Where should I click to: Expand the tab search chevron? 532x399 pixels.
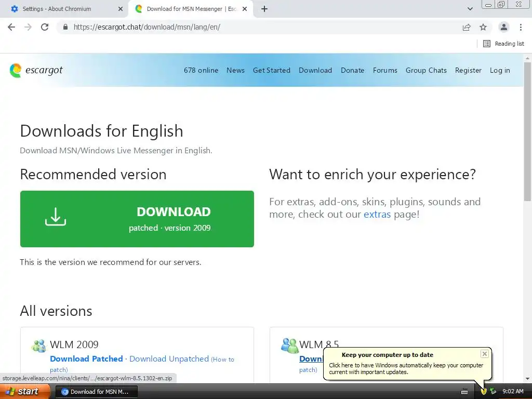tap(470, 9)
